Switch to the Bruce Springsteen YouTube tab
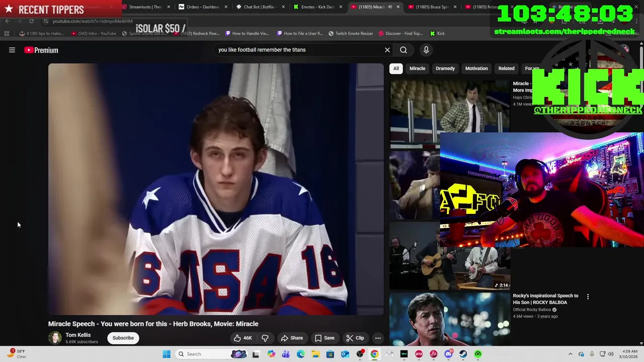This screenshot has width=644, height=362. pos(432,7)
